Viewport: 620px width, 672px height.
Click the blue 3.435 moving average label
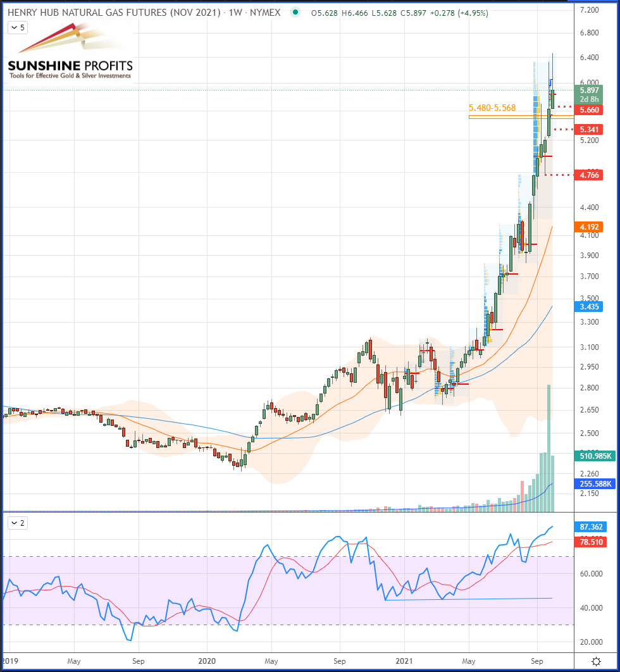click(x=589, y=307)
